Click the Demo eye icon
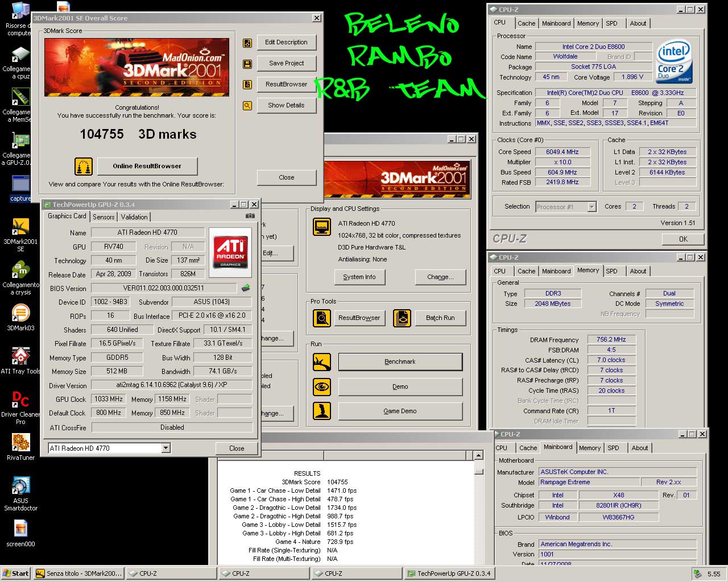The height and width of the screenshot is (582, 728). tap(322, 386)
